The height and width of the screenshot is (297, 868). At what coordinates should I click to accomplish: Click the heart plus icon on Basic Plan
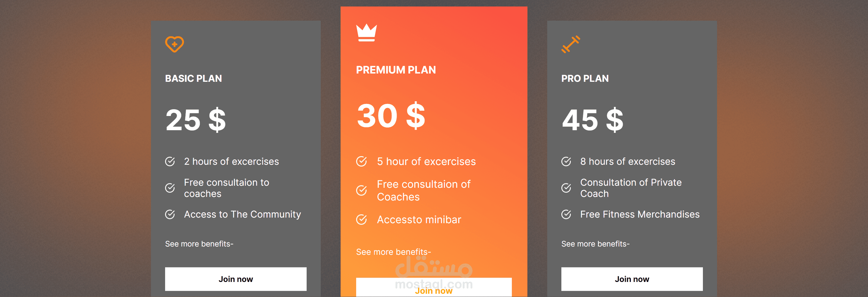point(174,44)
